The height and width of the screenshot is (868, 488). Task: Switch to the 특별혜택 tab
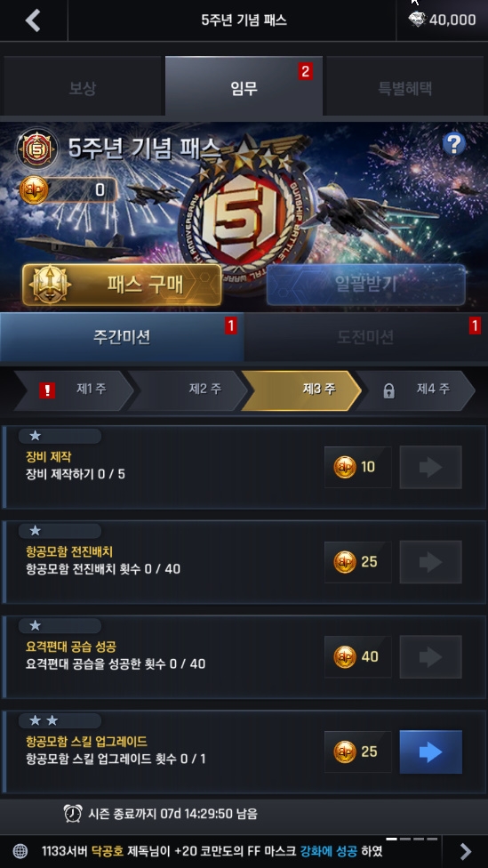[x=405, y=87]
